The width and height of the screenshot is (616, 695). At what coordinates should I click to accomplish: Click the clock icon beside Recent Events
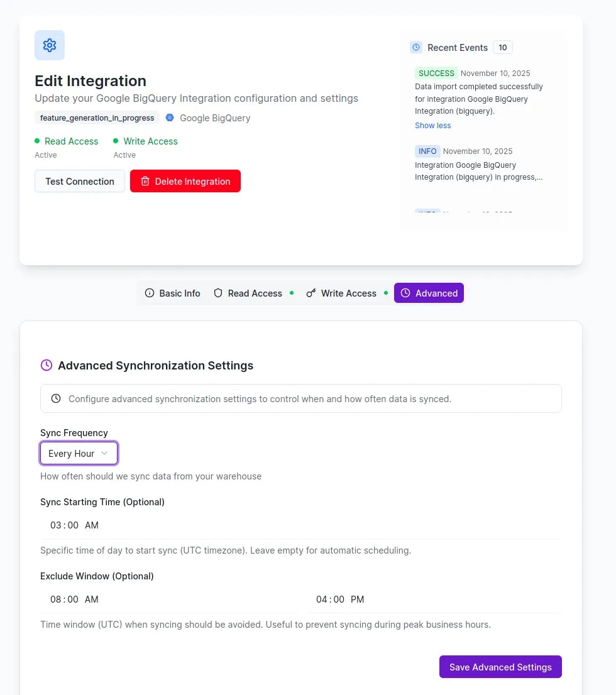coord(415,47)
